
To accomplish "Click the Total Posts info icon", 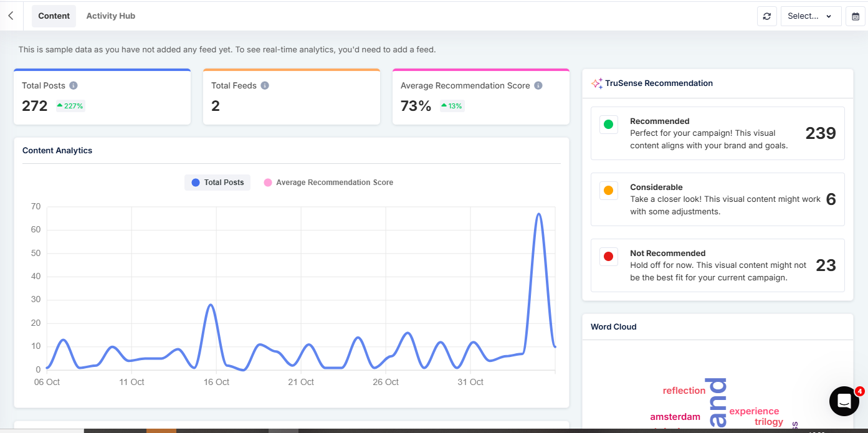I will click(x=74, y=85).
